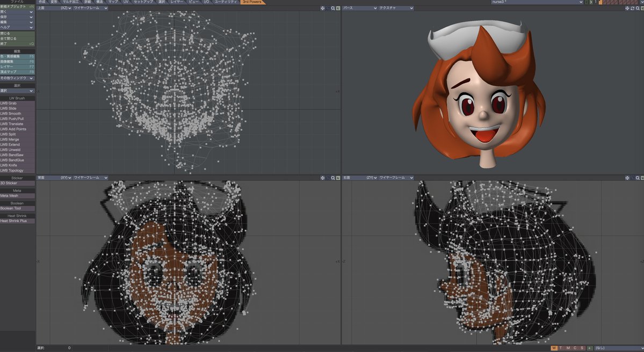
Task: Open the (なし) vertex map dropdown
Action: pyautogui.click(x=619, y=348)
